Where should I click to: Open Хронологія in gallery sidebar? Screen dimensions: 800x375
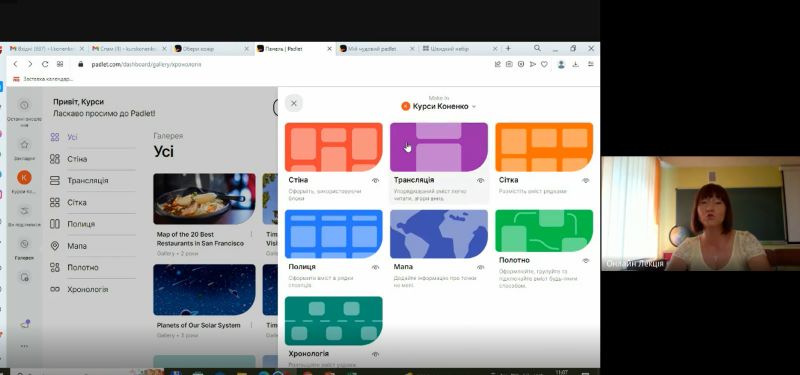(88, 289)
